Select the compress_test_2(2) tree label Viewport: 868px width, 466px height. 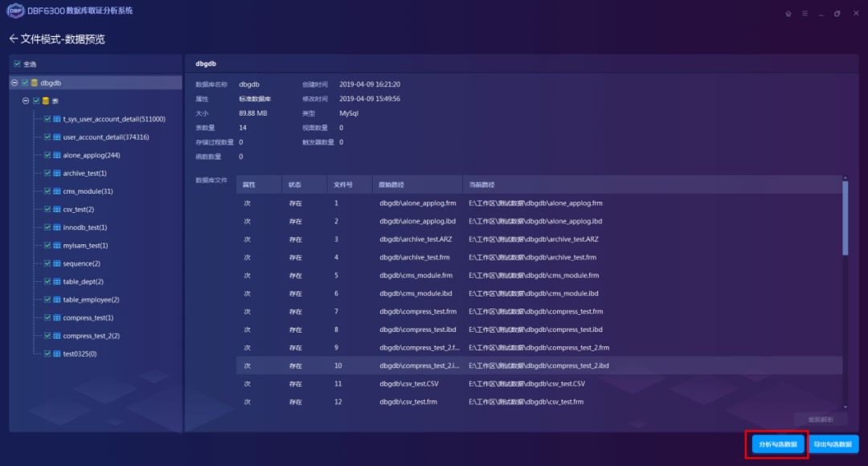point(92,336)
